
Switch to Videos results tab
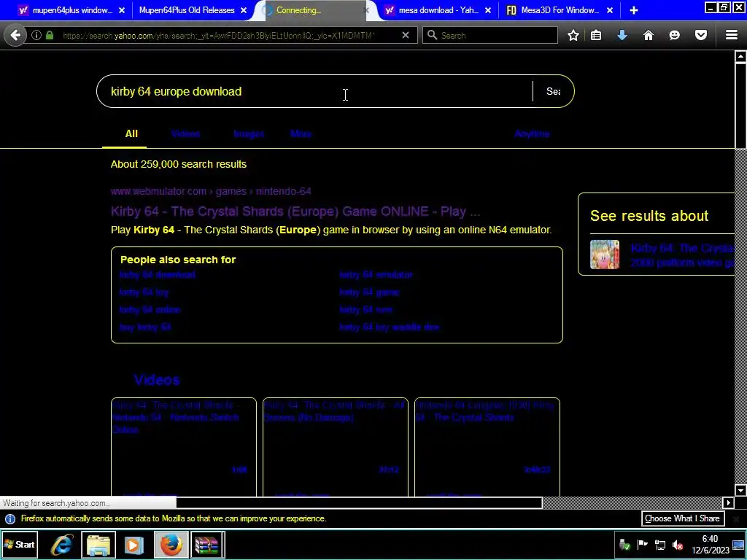coord(185,134)
